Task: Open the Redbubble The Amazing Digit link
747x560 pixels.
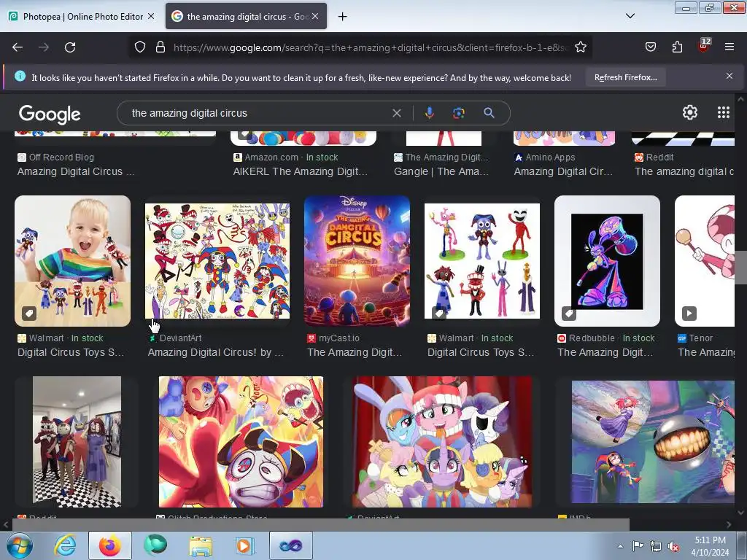Action: tap(605, 352)
